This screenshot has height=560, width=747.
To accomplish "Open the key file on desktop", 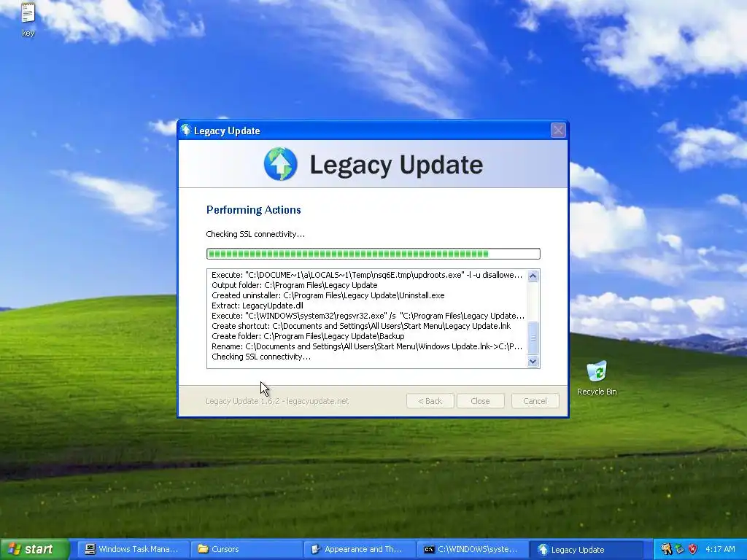I will click(28, 19).
